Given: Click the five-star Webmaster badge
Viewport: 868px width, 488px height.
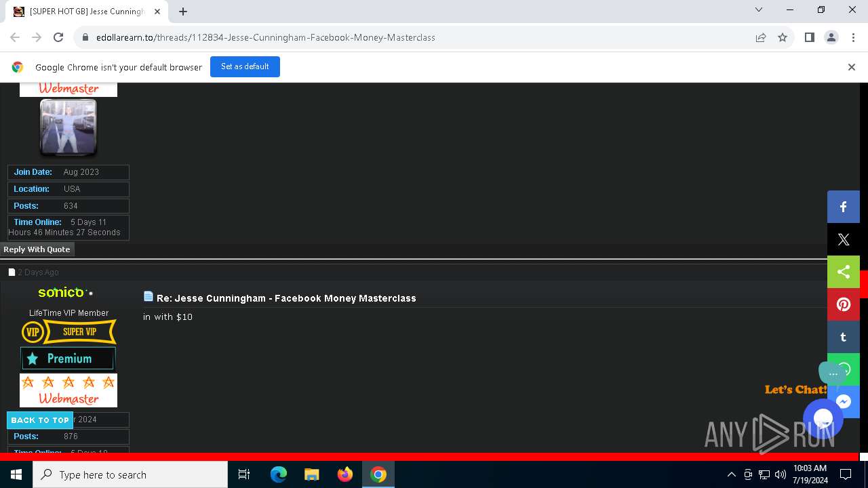Looking at the screenshot, I should point(68,390).
